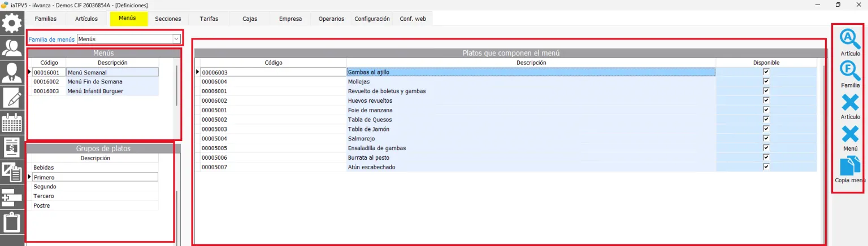Image resolution: width=868 pixels, height=246 pixels.
Task: Select Segundo dish group
Action: [95, 186]
